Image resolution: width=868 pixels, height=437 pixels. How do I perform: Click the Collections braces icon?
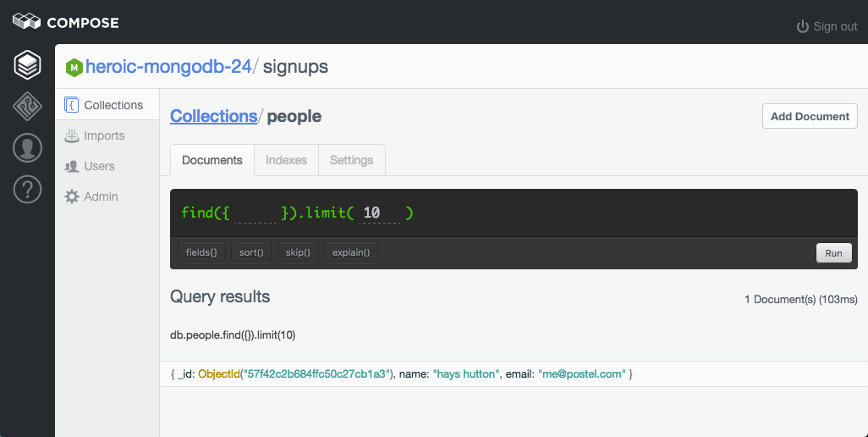point(72,105)
